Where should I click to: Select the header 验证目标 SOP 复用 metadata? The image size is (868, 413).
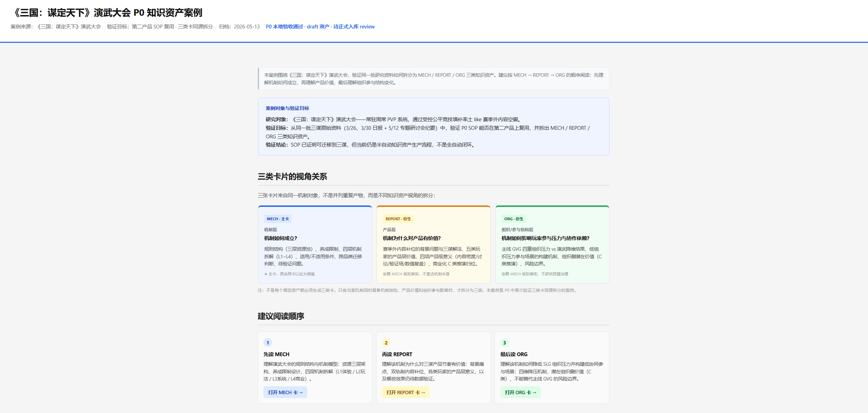(160, 27)
